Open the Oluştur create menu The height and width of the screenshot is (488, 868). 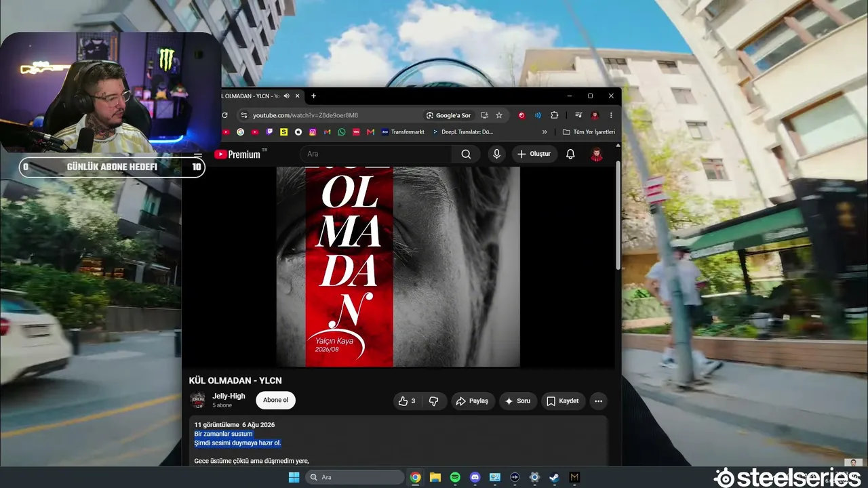click(x=534, y=154)
